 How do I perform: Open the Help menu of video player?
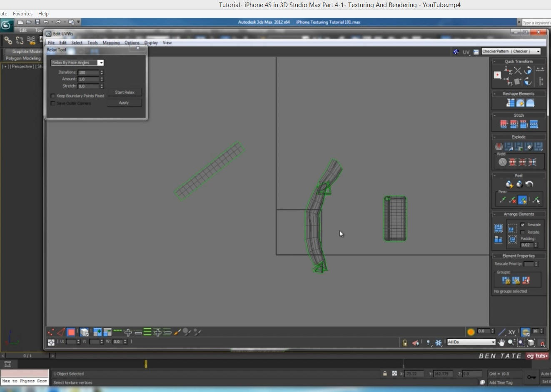[43, 14]
